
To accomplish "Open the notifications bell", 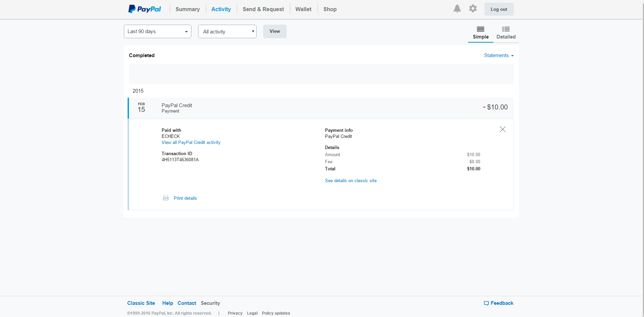I will point(457,9).
